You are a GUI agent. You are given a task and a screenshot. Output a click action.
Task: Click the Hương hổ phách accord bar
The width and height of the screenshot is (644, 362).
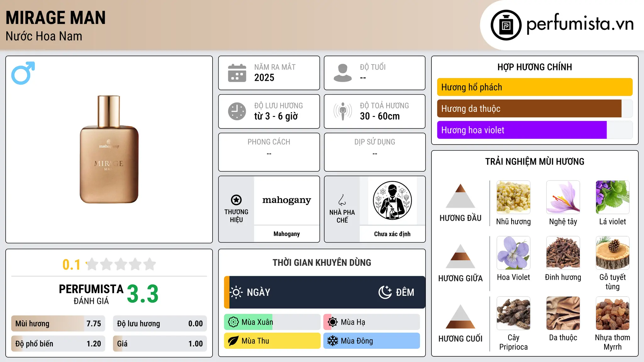click(535, 87)
